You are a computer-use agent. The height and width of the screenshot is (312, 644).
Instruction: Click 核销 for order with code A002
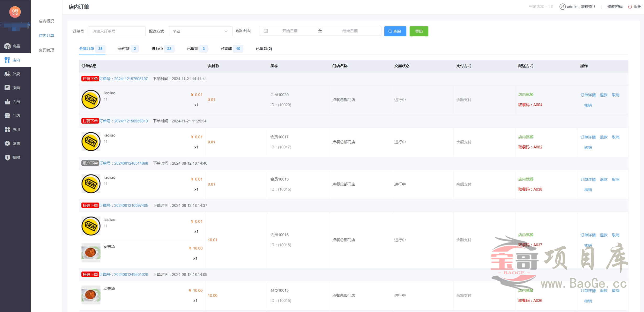point(588,147)
